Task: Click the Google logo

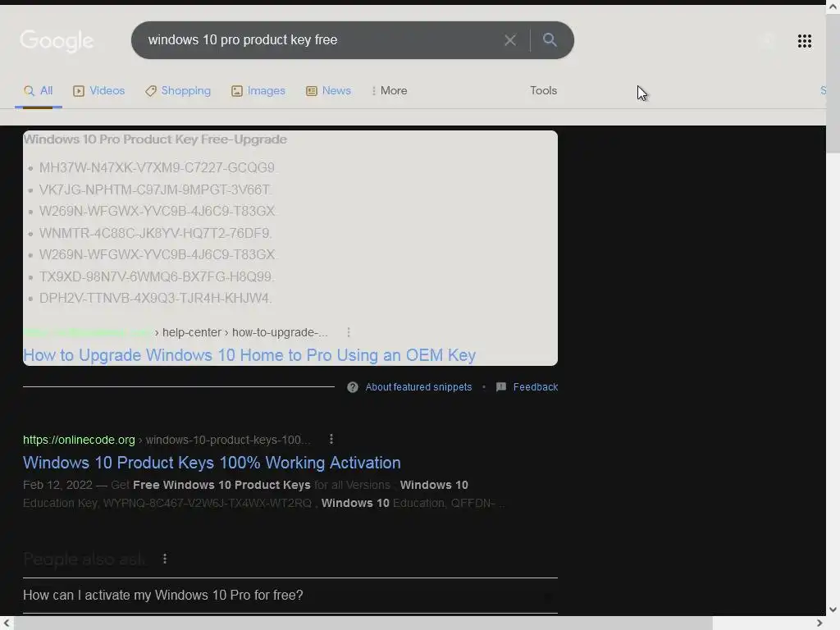Action: [x=57, y=41]
